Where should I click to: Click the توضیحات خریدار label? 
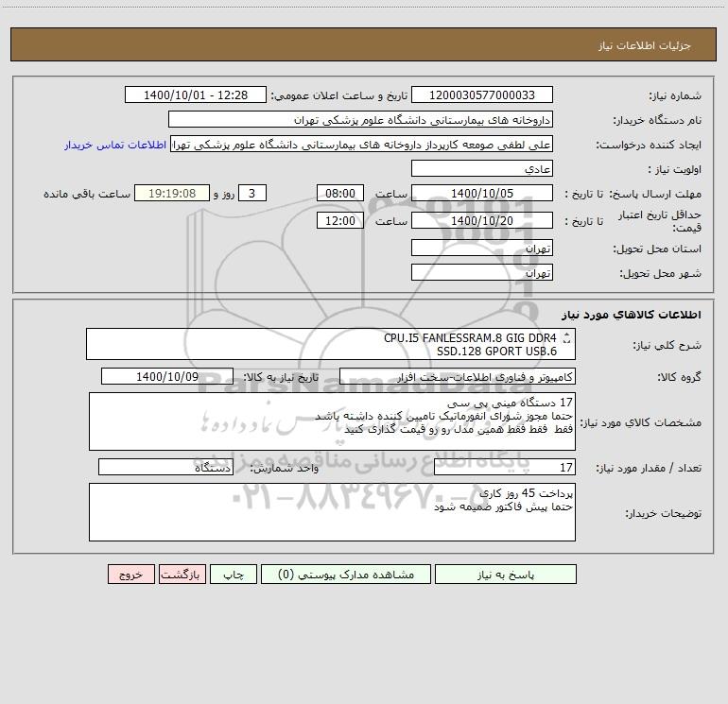663,513
